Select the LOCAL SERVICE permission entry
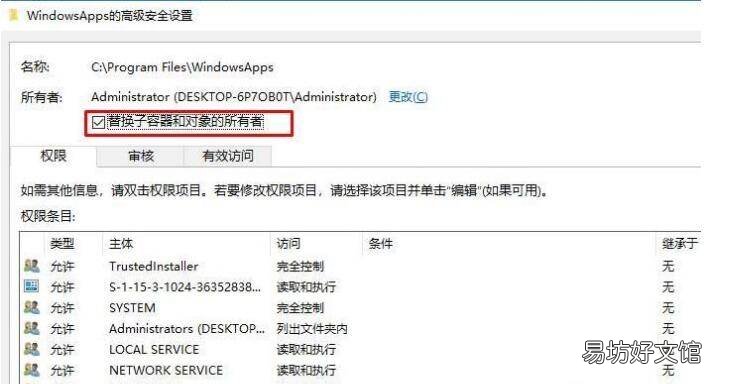 [360, 350]
